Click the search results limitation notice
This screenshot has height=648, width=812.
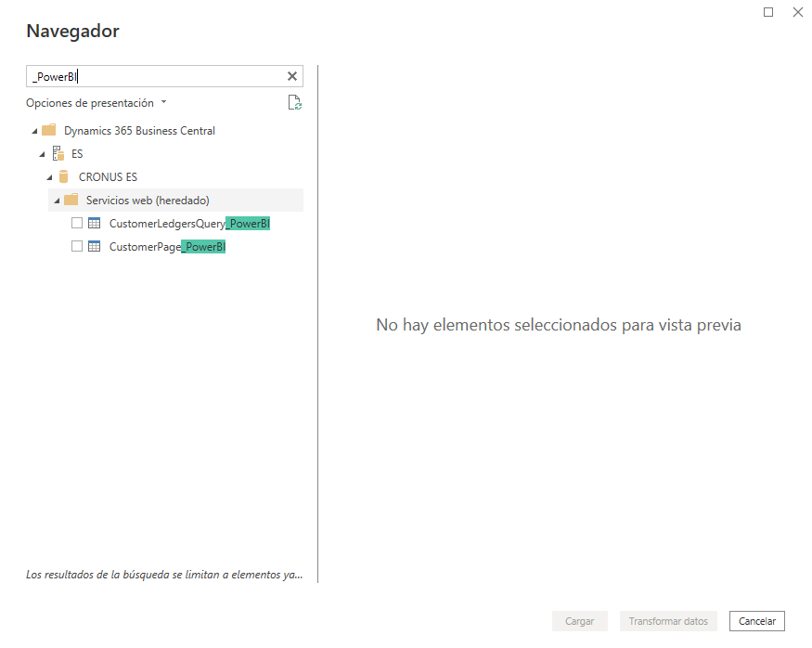click(x=164, y=575)
